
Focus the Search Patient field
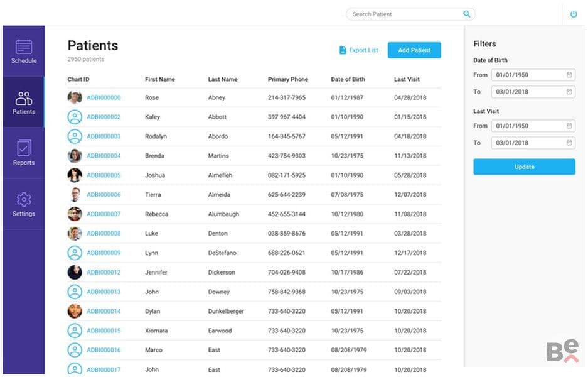click(x=410, y=14)
